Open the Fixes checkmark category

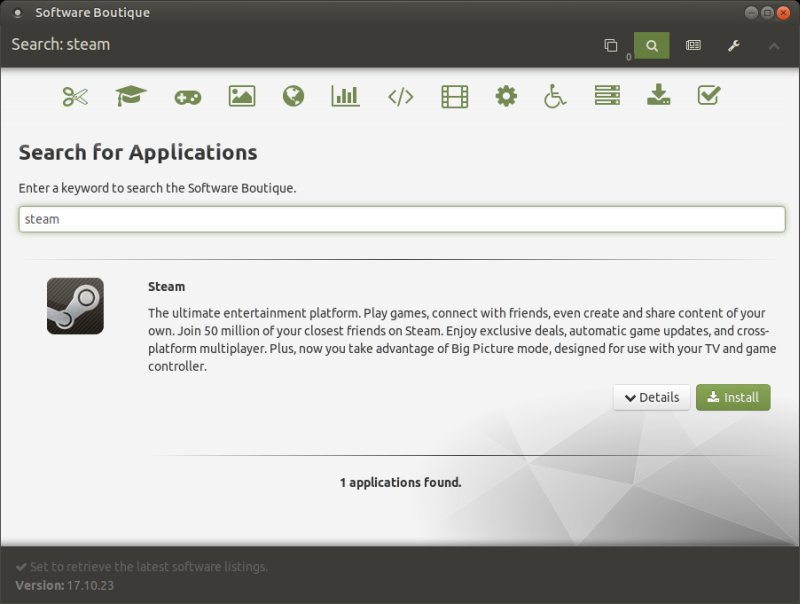tap(709, 96)
